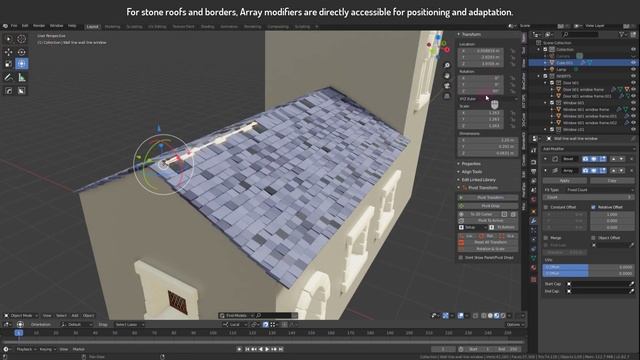This screenshot has width=640, height=360.
Task: Toggle camera view icon in viewport
Action: point(447,86)
